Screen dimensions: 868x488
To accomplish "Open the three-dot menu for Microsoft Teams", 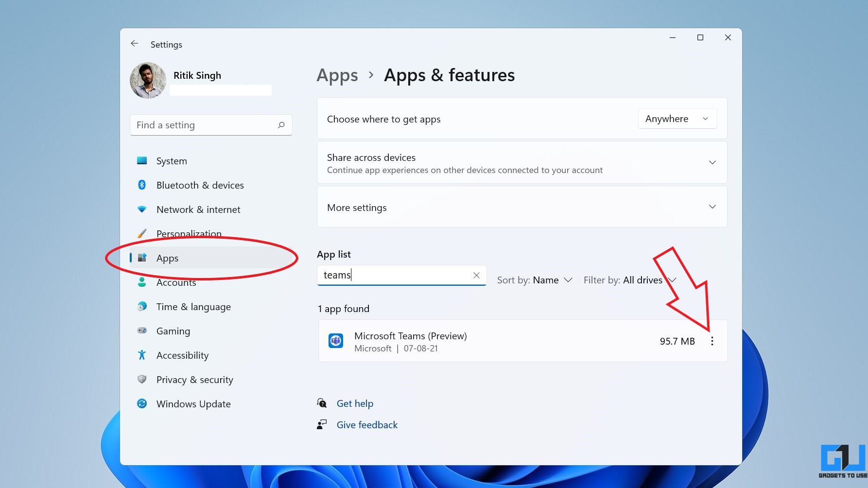I will pos(712,341).
